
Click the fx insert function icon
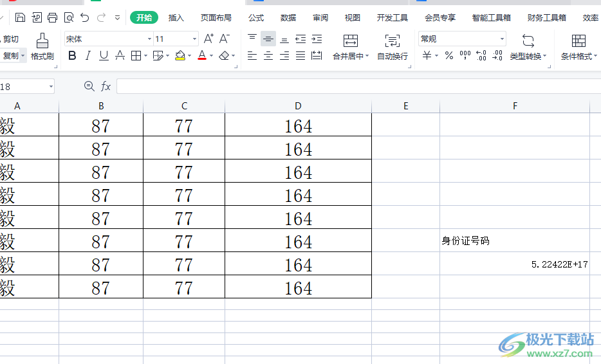coord(106,86)
